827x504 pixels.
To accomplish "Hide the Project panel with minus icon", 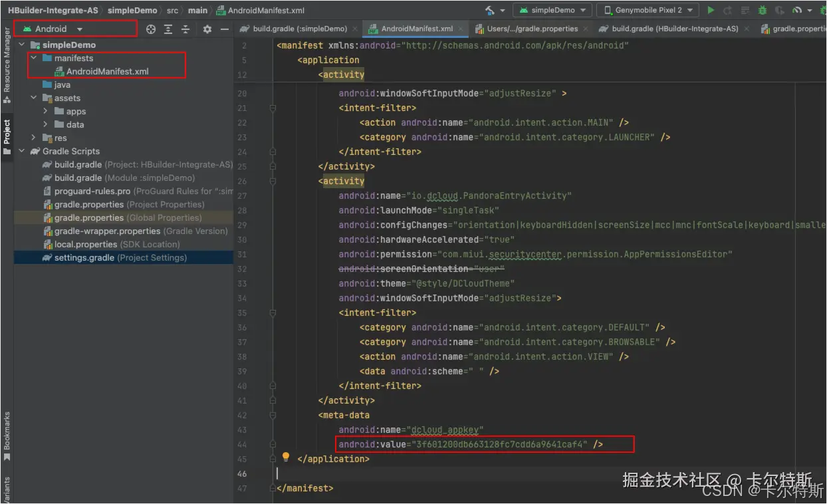I will (x=225, y=29).
